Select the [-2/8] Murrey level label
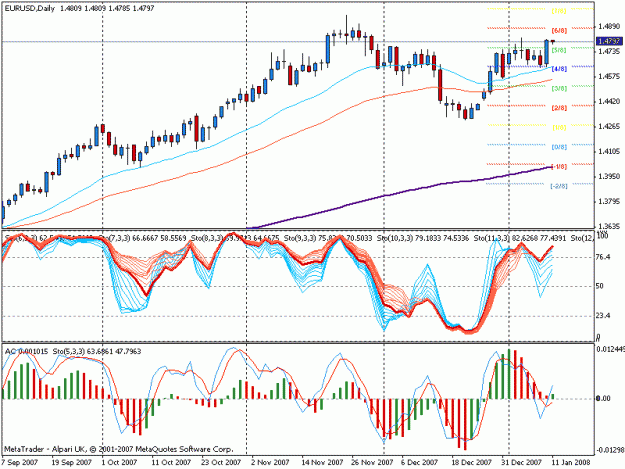Screen dimensions: 625x469 point(559,186)
